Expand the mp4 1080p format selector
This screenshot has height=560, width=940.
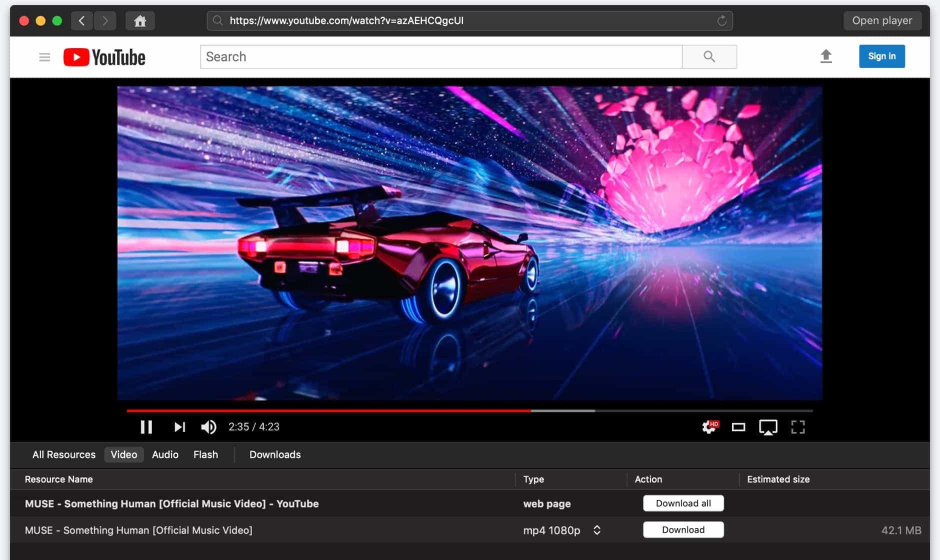pyautogui.click(x=597, y=530)
